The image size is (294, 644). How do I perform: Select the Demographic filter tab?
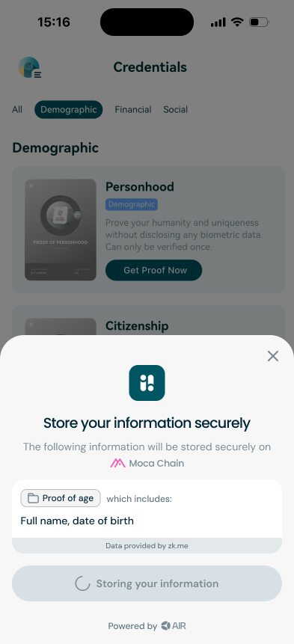(x=69, y=110)
